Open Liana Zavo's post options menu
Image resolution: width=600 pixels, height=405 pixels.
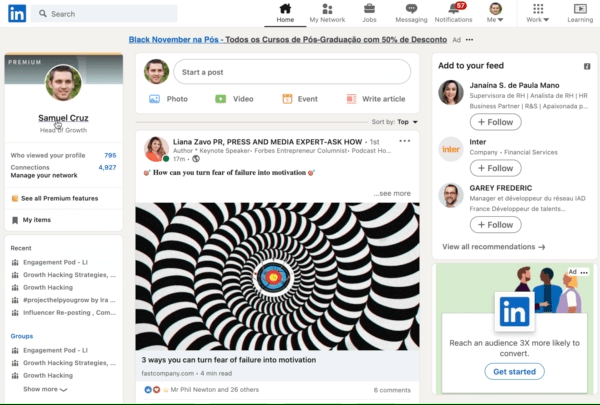coord(404,141)
